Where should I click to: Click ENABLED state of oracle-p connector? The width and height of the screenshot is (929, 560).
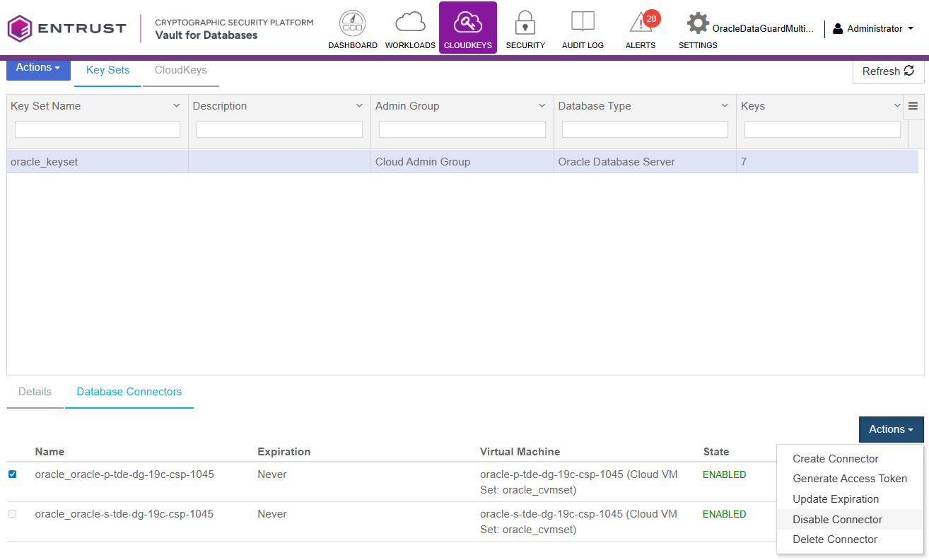click(724, 474)
